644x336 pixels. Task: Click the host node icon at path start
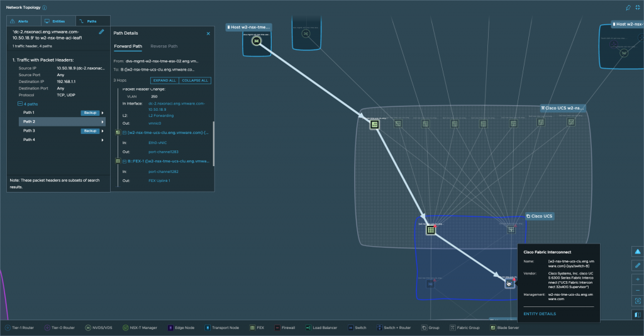click(x=256, y=41)
